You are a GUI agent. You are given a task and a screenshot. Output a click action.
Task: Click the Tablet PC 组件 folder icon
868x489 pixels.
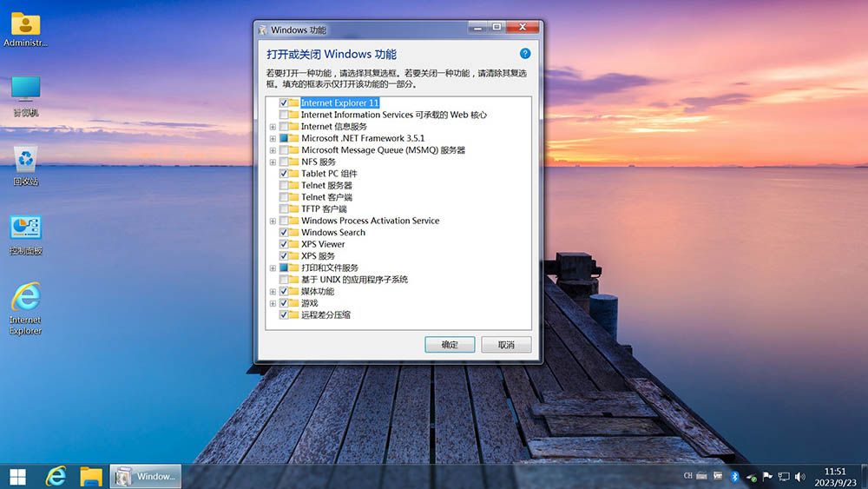[294, 174]
